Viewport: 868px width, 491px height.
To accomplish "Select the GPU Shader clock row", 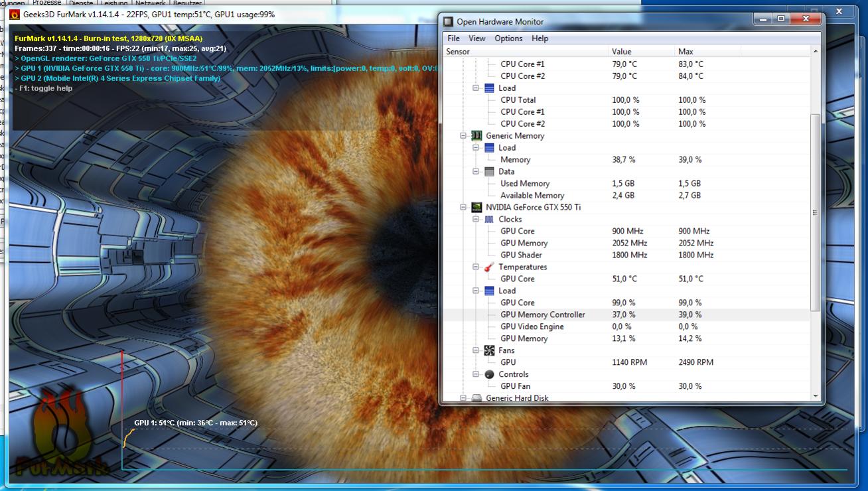I will (626, 255).
